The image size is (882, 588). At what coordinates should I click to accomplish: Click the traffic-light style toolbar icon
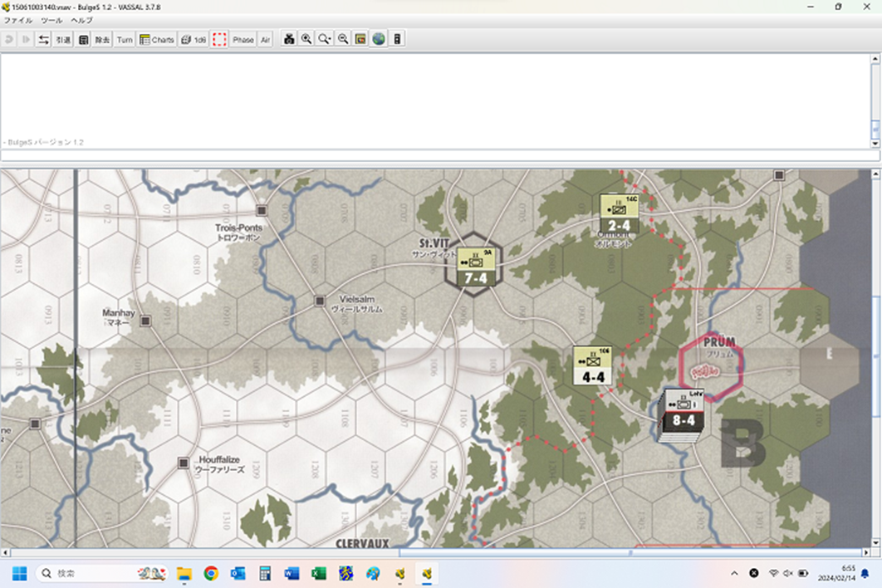click(x=397, y=39)
